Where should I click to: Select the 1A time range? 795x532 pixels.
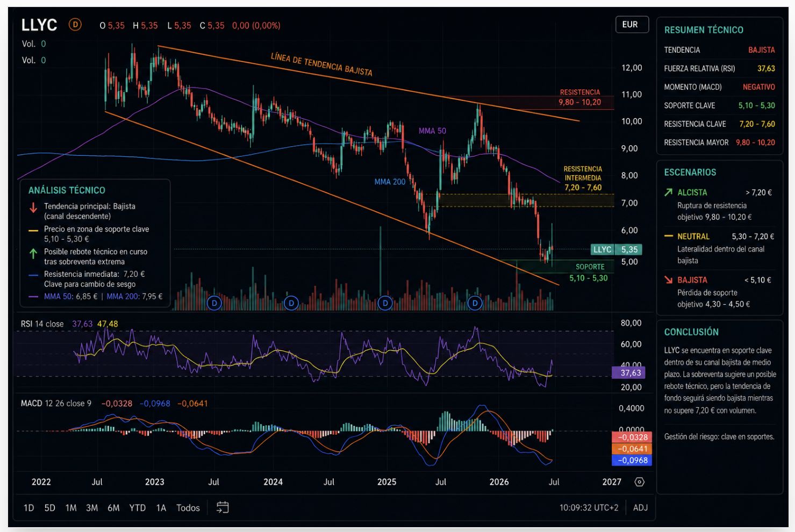(161, 508)
